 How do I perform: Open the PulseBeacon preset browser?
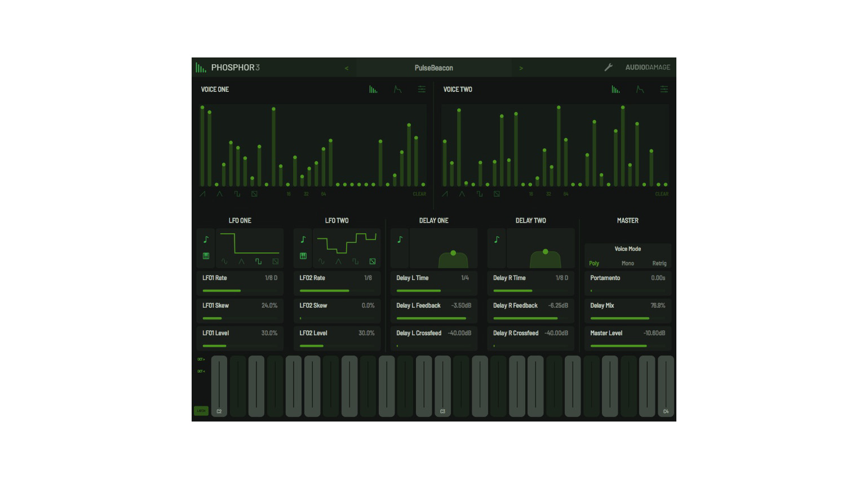pos(434,68)
